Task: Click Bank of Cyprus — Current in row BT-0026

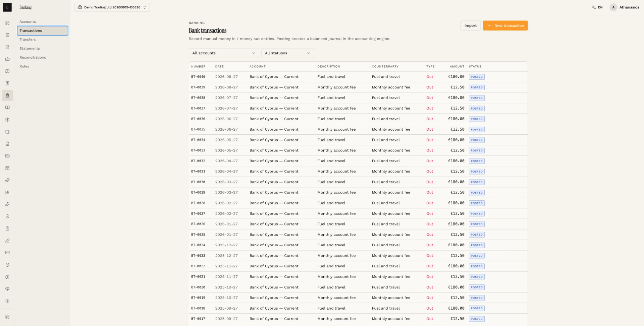Action: point(274,224)
